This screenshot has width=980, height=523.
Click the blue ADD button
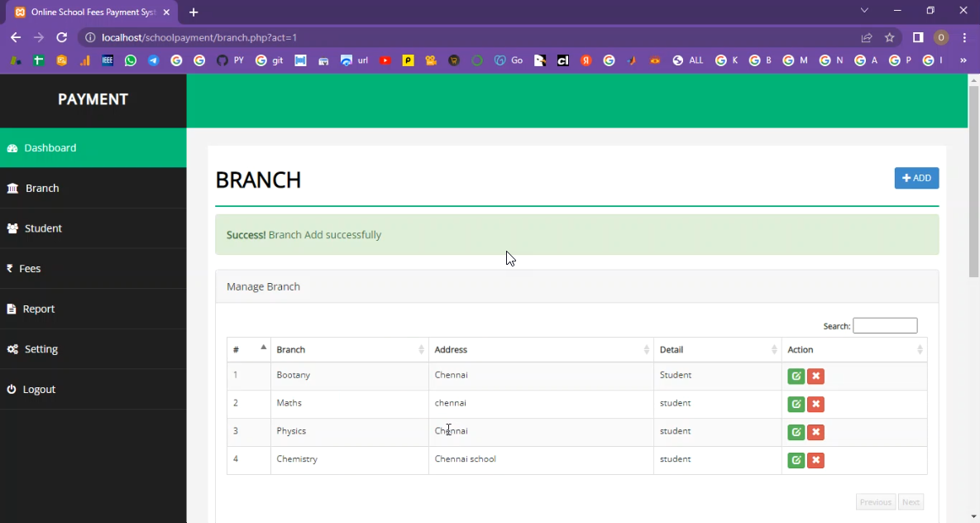click(916, 178)
